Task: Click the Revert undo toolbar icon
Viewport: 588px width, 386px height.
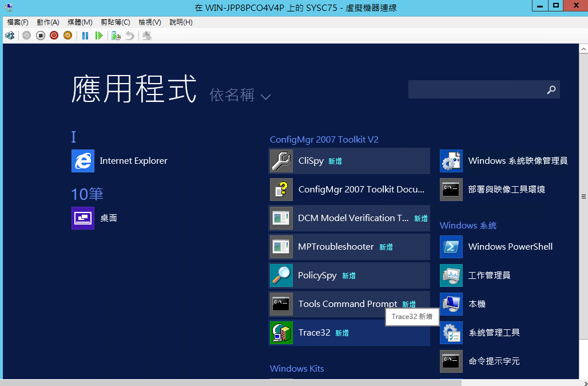Action: (x=130, y=36)
